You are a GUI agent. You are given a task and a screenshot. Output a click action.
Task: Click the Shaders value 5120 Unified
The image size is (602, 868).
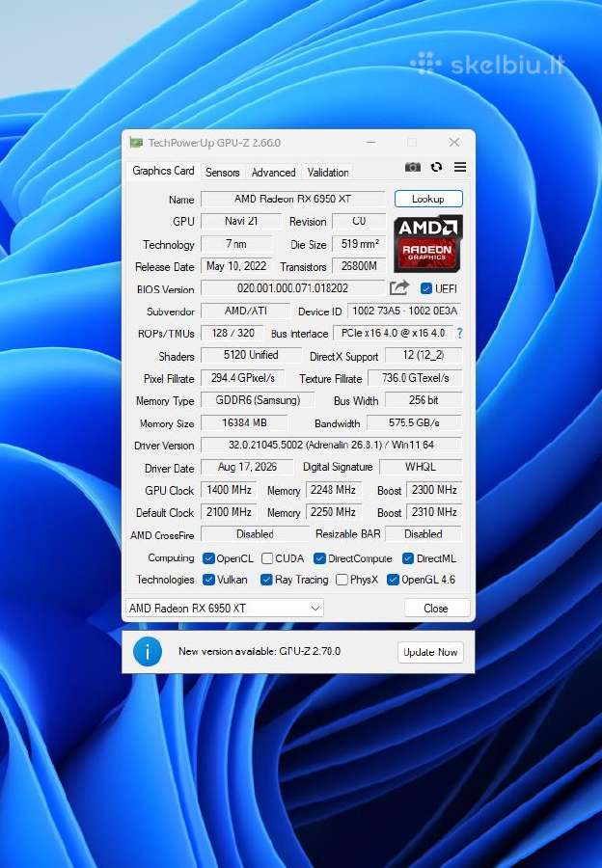[x=251, y=355]
